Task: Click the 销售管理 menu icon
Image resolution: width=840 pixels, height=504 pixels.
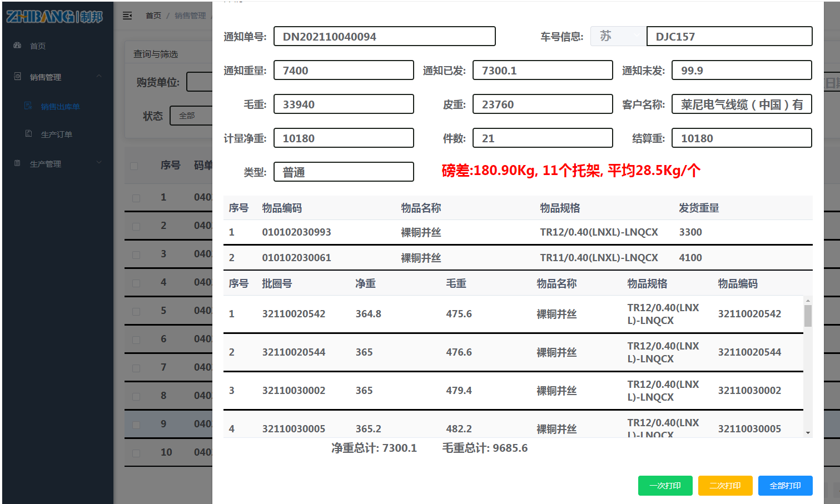Action: [x=17, y=77]
